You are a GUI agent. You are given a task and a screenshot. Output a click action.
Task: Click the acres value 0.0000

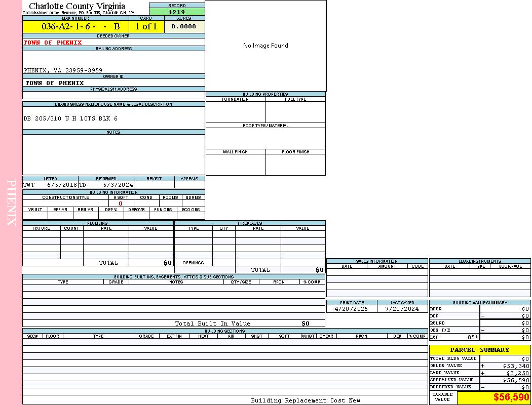[184, 27]
